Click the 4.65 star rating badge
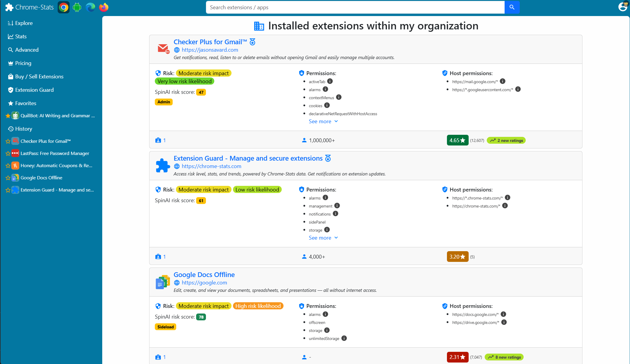This screenshot has width=630, height=364. (x=457, y=140)
